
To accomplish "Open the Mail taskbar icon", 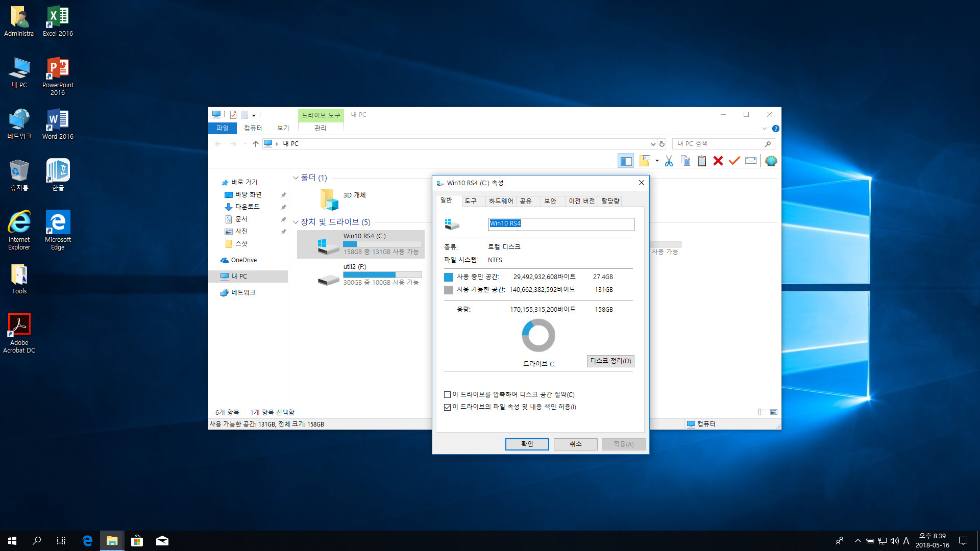I will pos(162,541).
